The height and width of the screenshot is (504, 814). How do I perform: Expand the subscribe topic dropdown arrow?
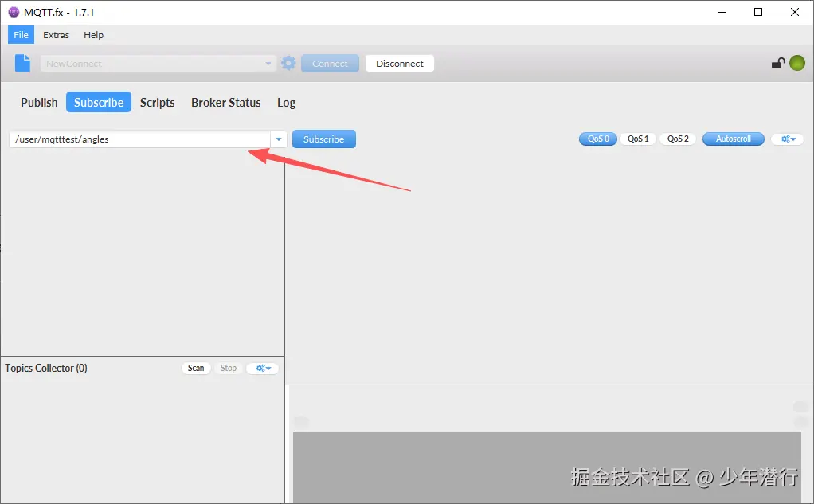pyautogui.click(x=279, y=139)
